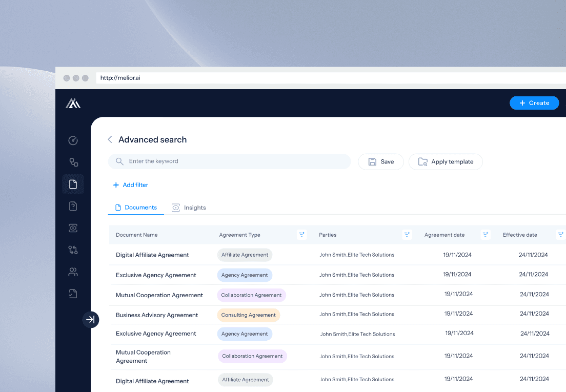Click the first Collaboration Agreement purple tag
The height and width of the screenshot is (392, 566).
[251, 295]
